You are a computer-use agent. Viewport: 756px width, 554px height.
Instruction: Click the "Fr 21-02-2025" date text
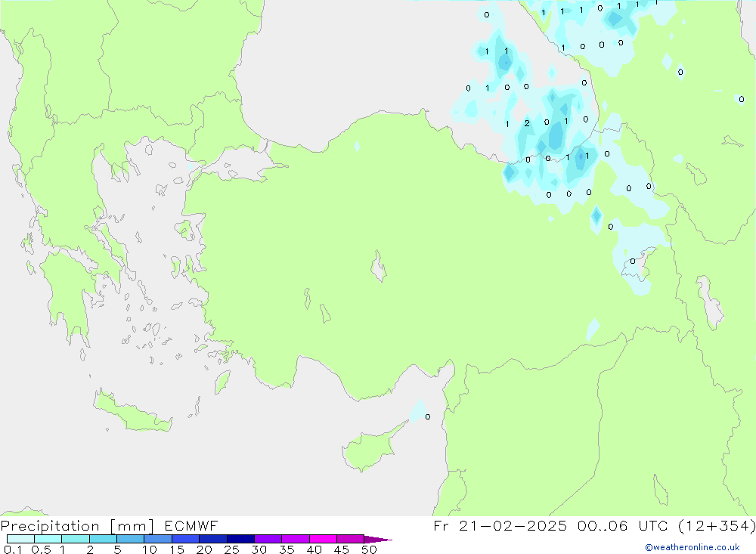pyautogui.click(x=500, y=525)
